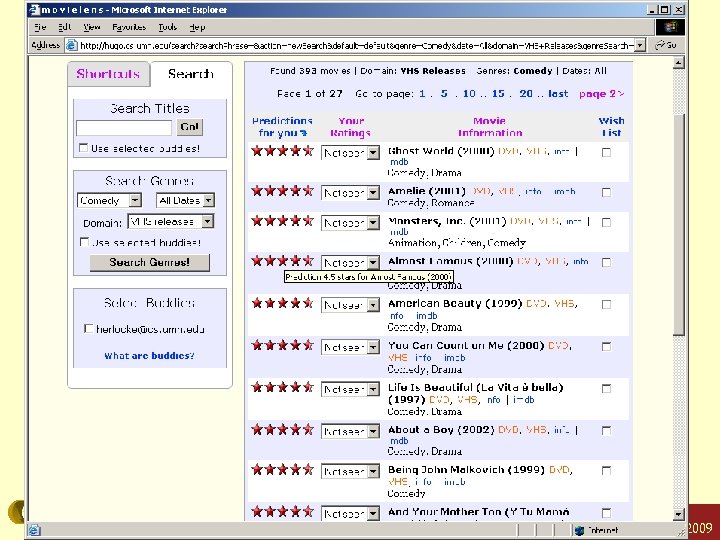Viewport: 720px width, 540px height.
Task: Click the star rating prediction for Ghost World
Action: pos(282,151)
